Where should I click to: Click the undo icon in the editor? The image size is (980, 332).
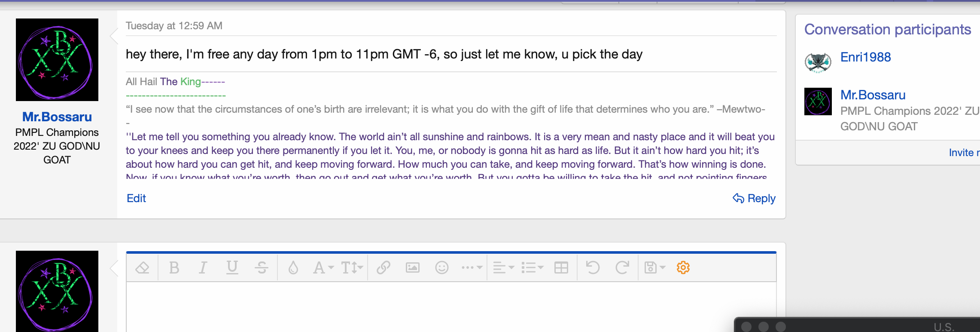pos(593,268)
